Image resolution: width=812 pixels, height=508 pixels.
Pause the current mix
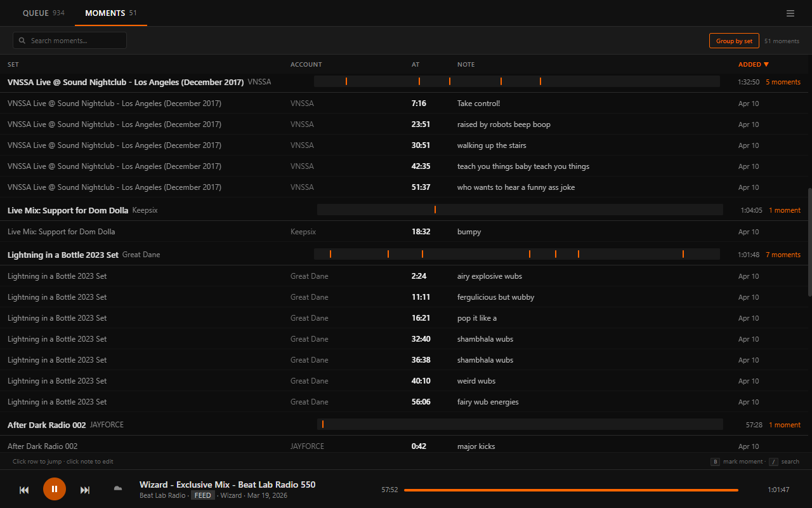(x=55, y=489)
